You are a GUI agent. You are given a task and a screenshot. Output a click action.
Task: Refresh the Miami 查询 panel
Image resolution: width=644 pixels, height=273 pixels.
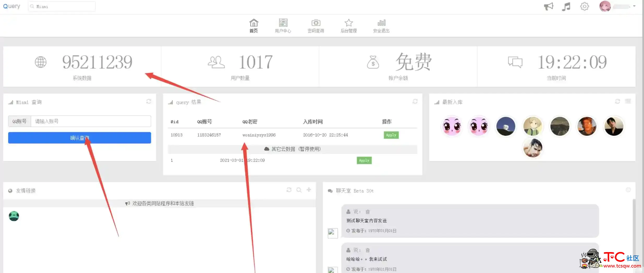[149, 101]
